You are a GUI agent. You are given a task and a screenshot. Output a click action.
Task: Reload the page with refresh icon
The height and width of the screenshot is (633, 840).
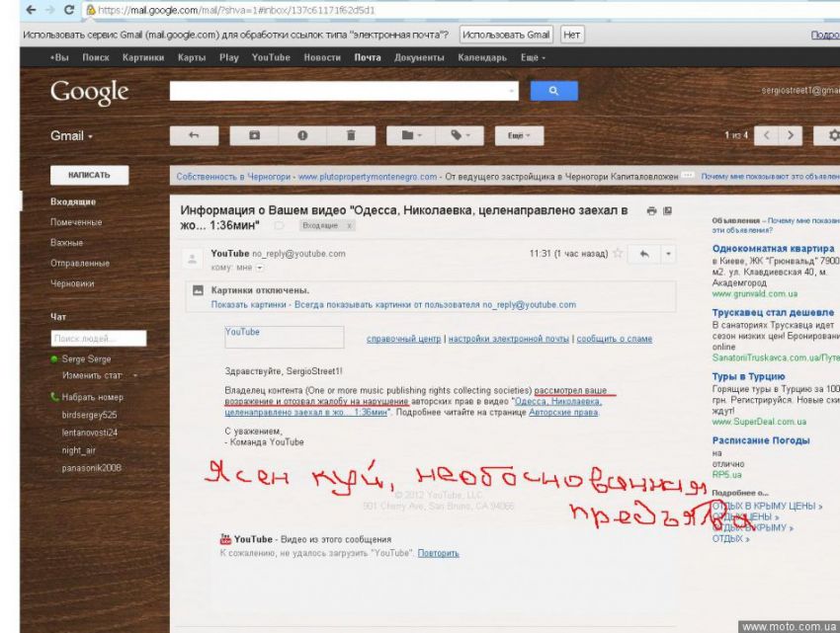tap(69, 10)
